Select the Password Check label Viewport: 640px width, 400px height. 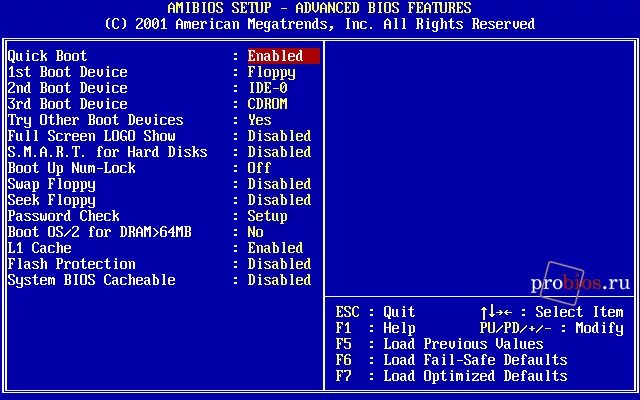tap(64, 216)
